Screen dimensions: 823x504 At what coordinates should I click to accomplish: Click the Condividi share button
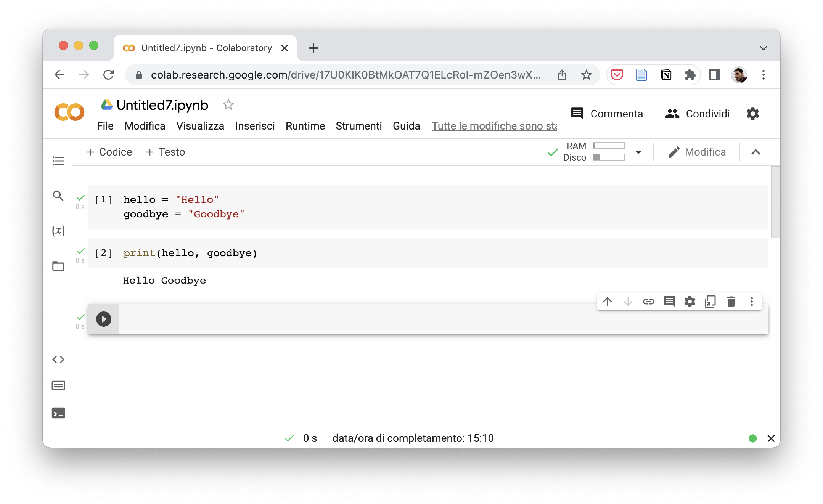click(x=697, y=114)
